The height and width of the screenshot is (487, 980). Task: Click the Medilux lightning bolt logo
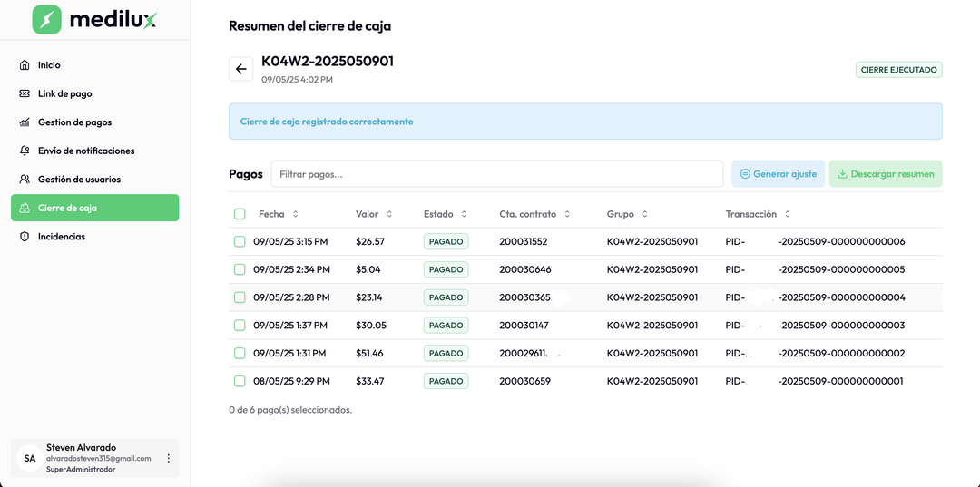[46, 20]
